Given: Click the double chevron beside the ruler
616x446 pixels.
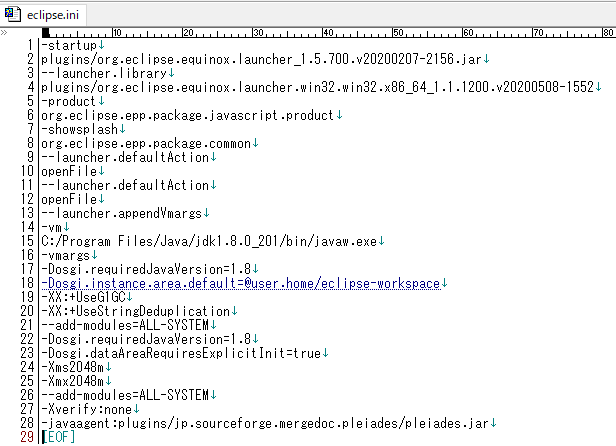Looking at the screenshot, I should [x=4, y=33].
